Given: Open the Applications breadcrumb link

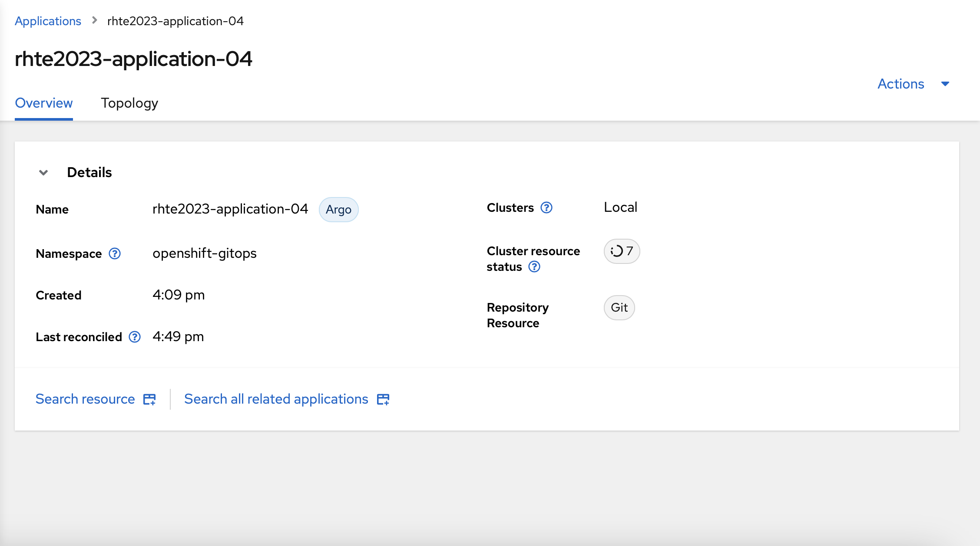Looking at the screenshot, I should (48, 21).
